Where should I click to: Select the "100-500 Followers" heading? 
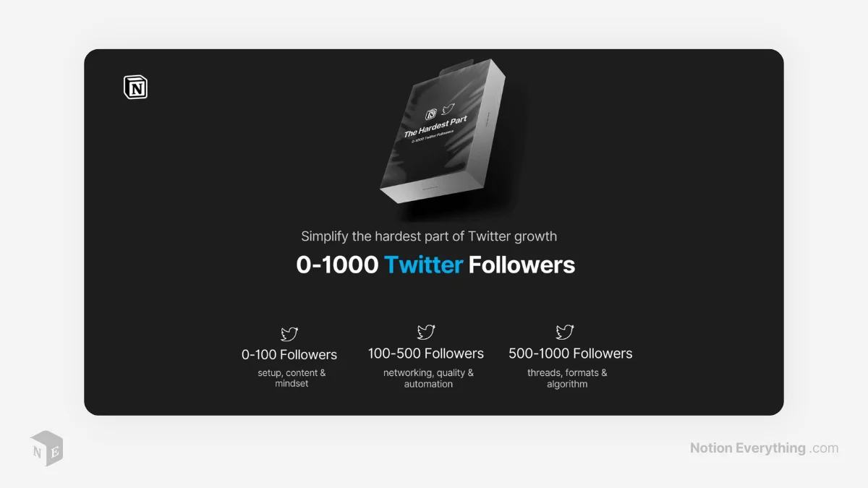(x=426, y=354)
